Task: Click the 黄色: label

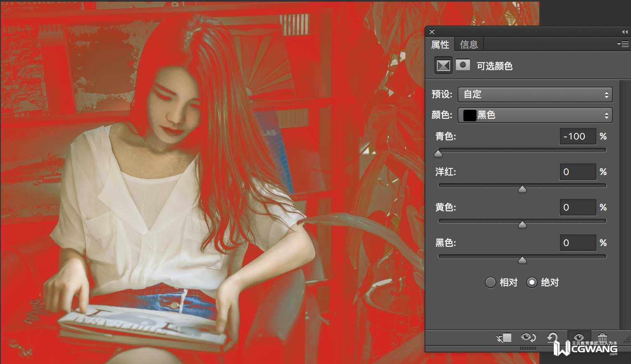Action: tap(446, 207)
